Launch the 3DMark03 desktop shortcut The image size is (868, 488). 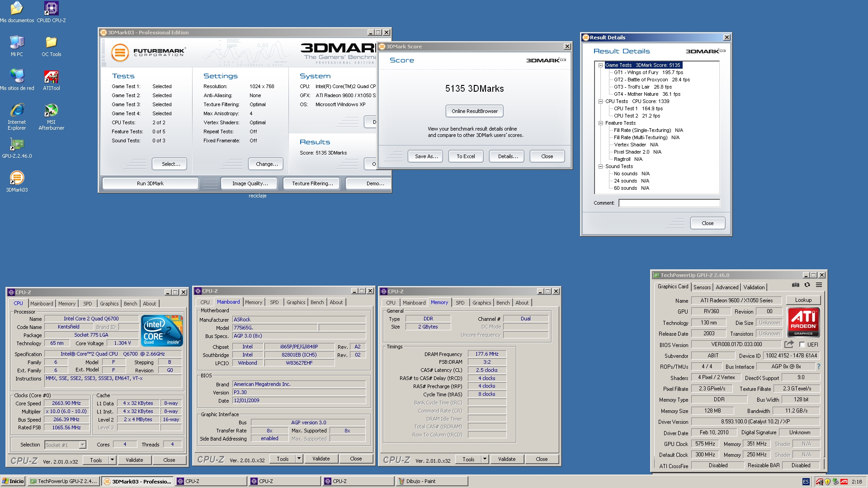17,182
